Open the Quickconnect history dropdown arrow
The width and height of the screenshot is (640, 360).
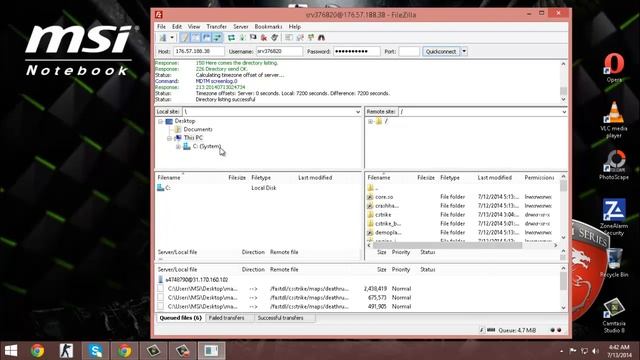[464, 51]
